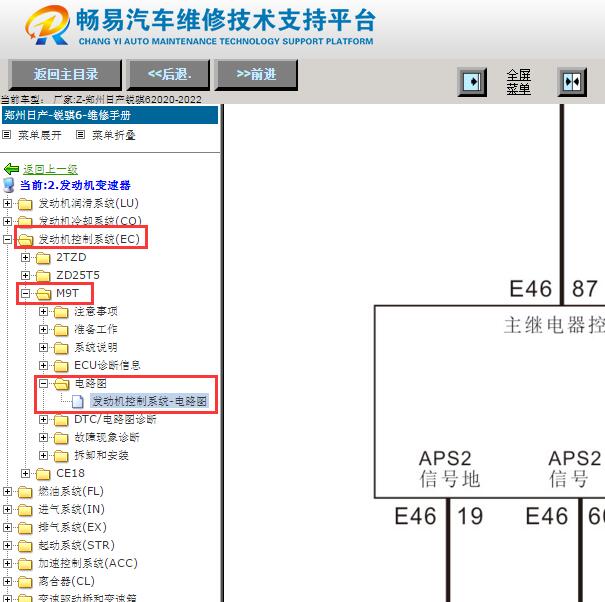Expand the 准备工作 node
Image resolution: width=605 pixels, height=602 pixels.
pyautogui.click(x=44, y=329)
